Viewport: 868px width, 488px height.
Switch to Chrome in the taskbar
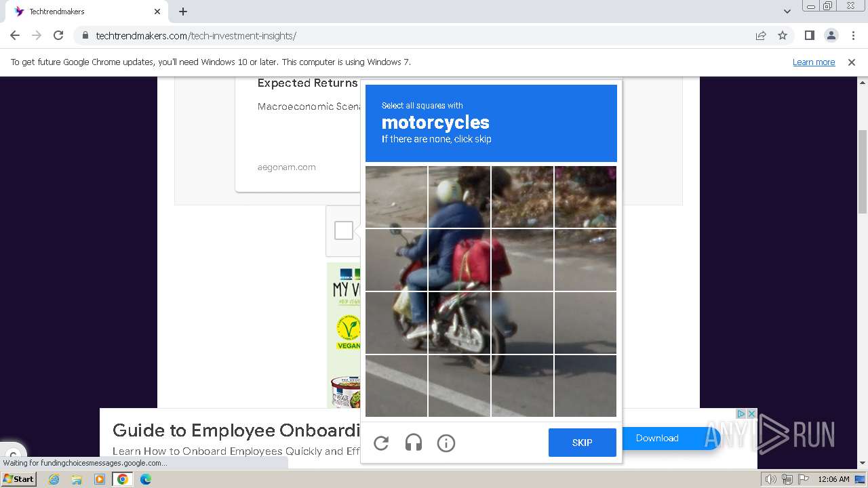tap(123, 479)
